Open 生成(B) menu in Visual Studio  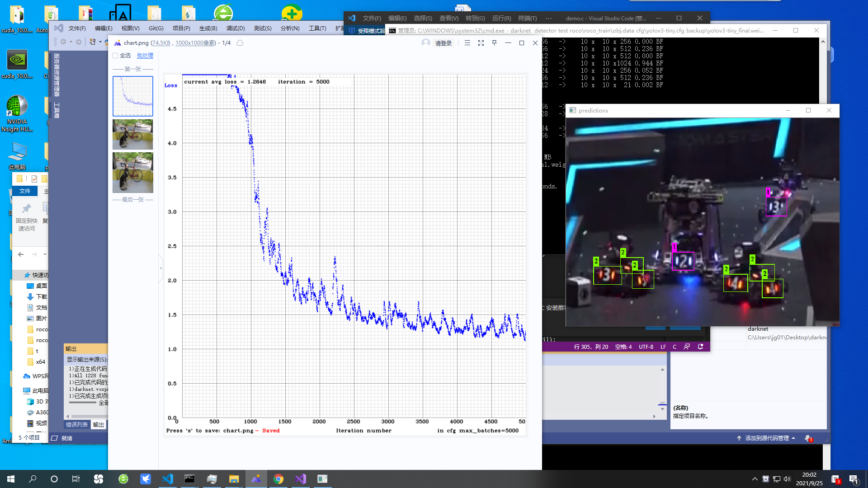point(208,28)
